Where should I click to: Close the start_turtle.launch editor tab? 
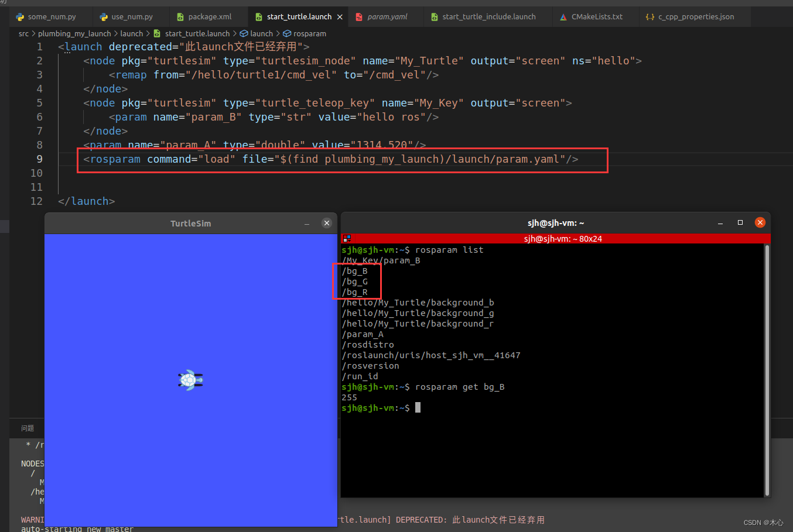coord(340,17)
